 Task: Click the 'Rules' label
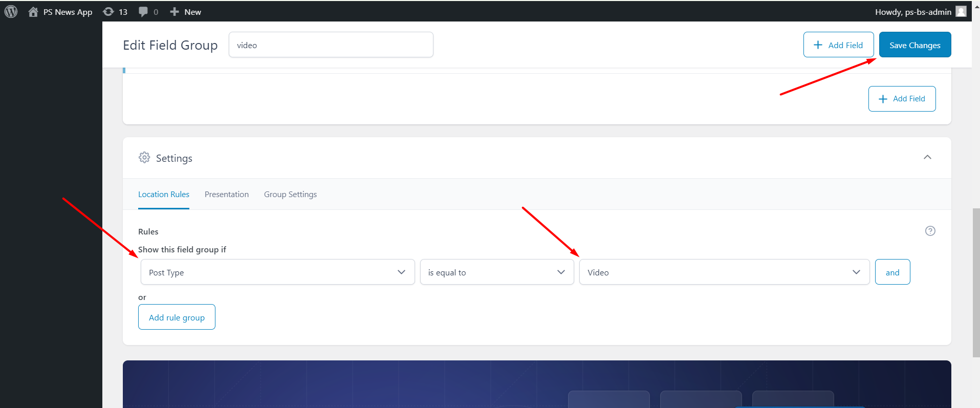point(148,231)
